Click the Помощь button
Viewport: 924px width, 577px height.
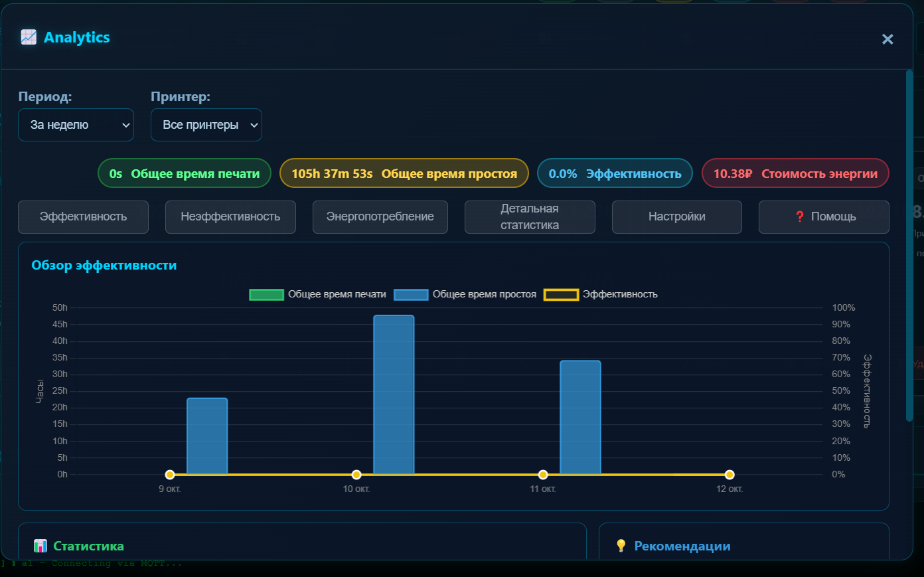[823, 216]
